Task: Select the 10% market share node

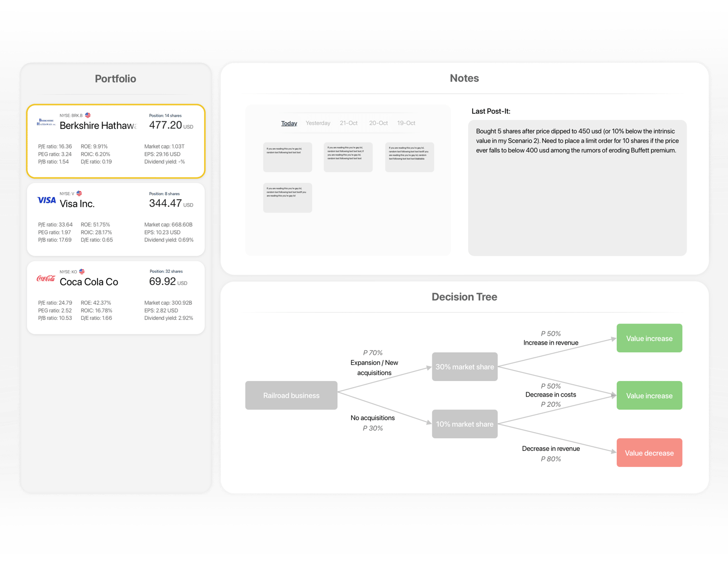Action: 465,424
